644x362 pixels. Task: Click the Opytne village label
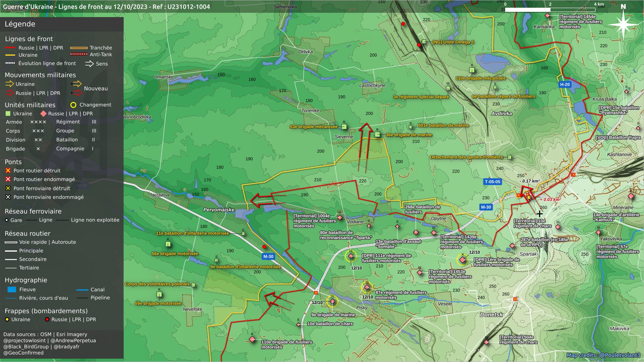[438, 219]
